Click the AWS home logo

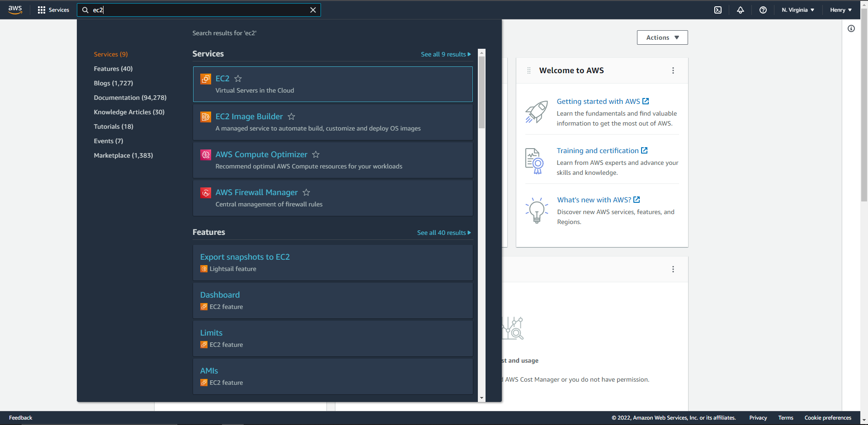click(x=14, y=9)
